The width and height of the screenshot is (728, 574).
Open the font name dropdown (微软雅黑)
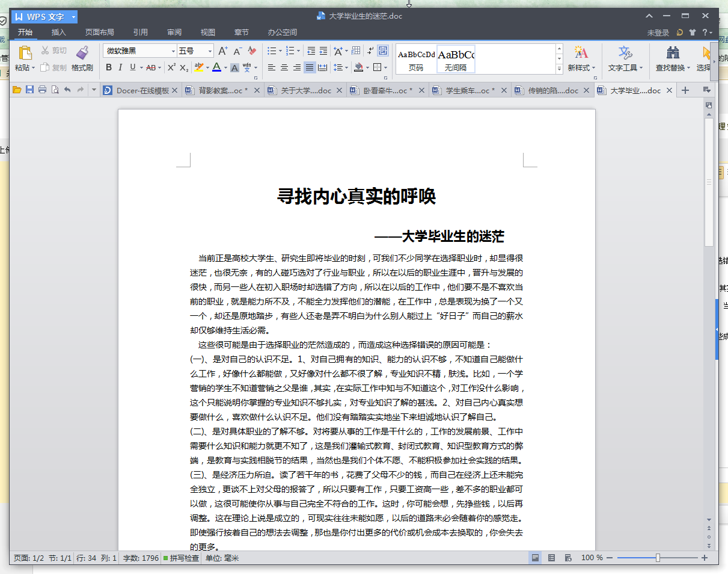point(173,51)
